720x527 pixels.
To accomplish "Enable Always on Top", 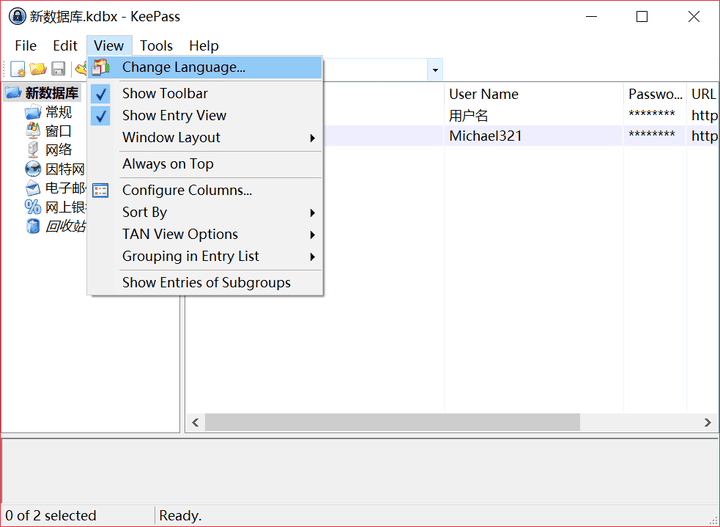I will tap(168, 164).
